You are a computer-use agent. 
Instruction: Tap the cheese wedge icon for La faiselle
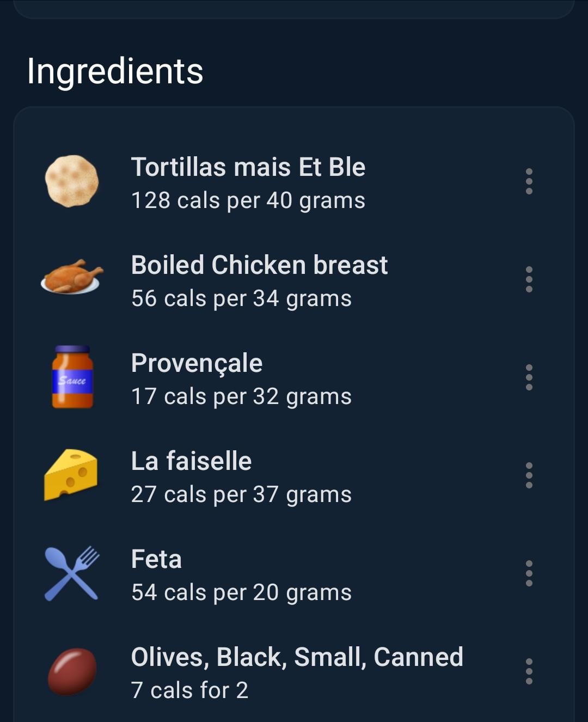point(71,474)
